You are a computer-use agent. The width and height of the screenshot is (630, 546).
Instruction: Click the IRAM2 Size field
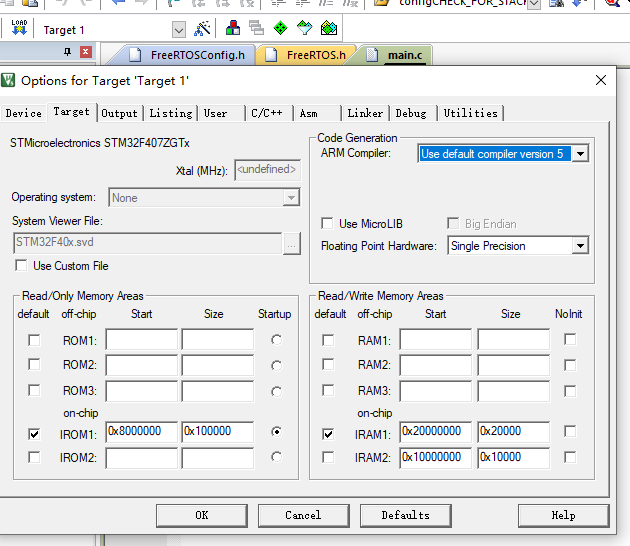(x=513, y=458)
